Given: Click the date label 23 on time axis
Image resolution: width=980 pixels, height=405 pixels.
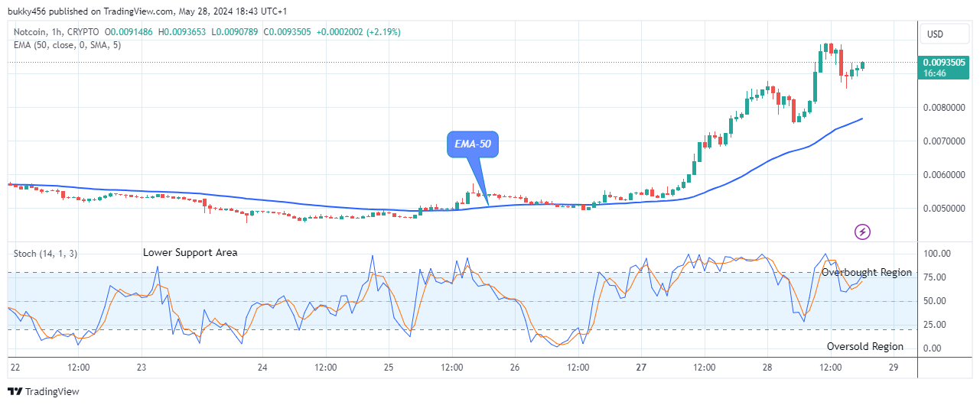Looking at the screenshot, I should coord(142,368).
